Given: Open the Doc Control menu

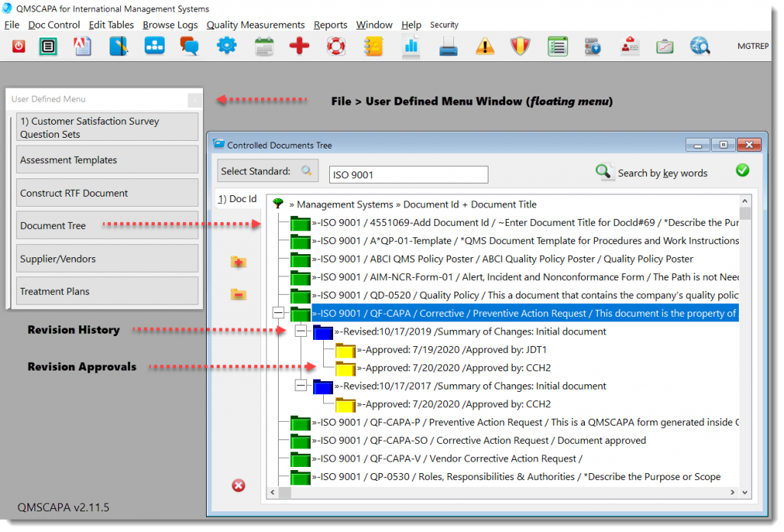Looking at the screenshot, I should click(x=54, y=25).
